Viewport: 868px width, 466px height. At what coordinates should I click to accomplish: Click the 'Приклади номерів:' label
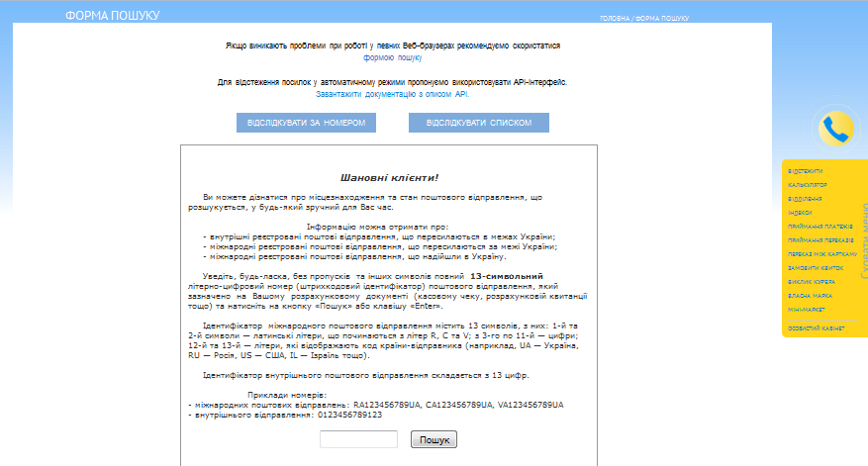(287, 395)
